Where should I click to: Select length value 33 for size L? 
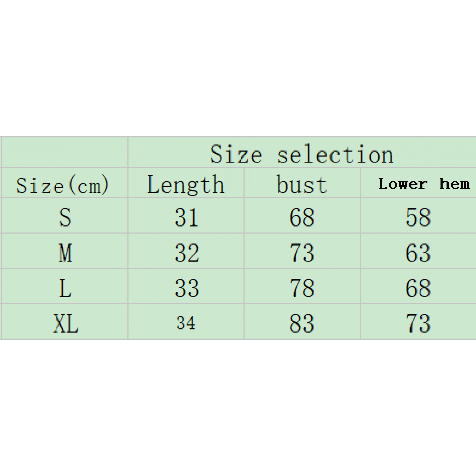coord(187,288)
